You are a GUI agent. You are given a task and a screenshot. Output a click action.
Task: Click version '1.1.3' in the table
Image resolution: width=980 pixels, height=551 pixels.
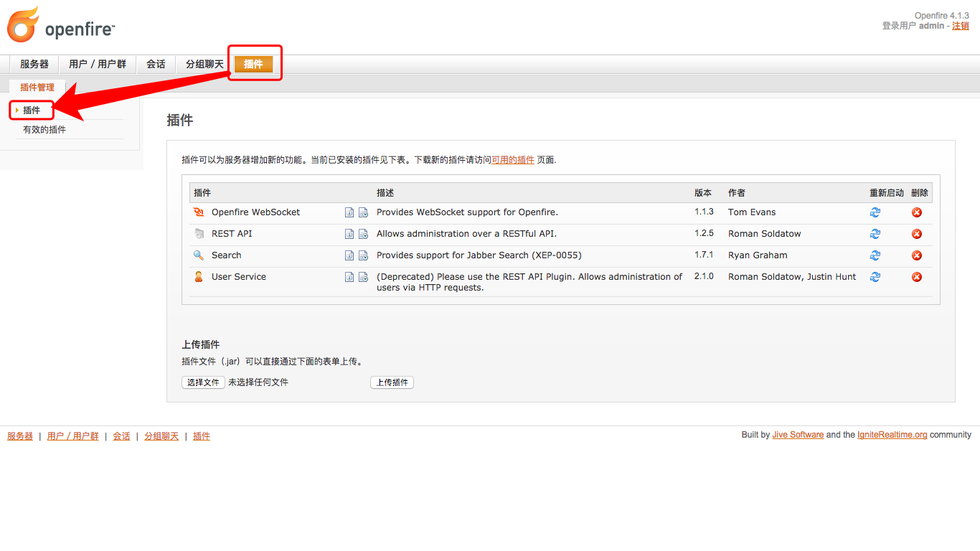[704, 212]
